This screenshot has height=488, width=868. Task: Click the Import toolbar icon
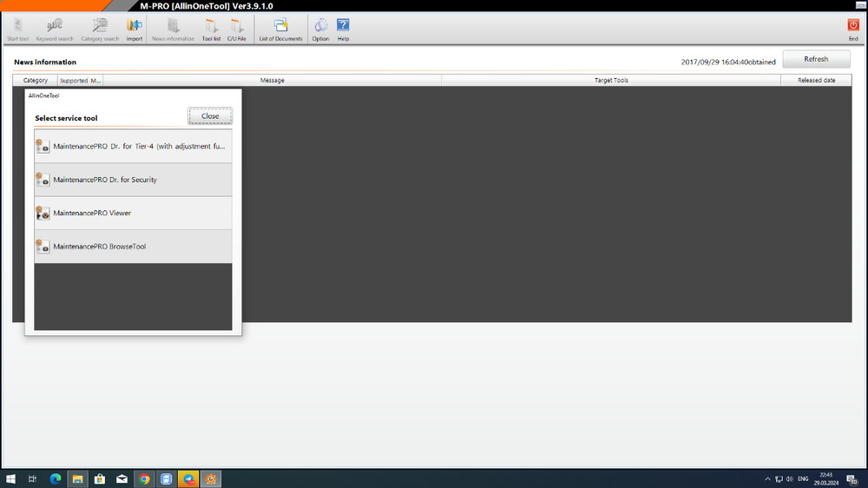135,29
